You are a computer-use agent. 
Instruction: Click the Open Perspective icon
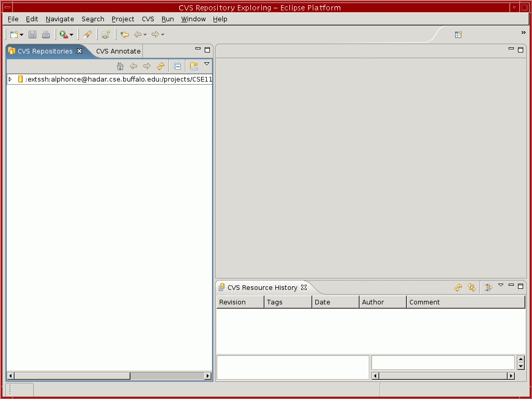[x=458, y=34]
